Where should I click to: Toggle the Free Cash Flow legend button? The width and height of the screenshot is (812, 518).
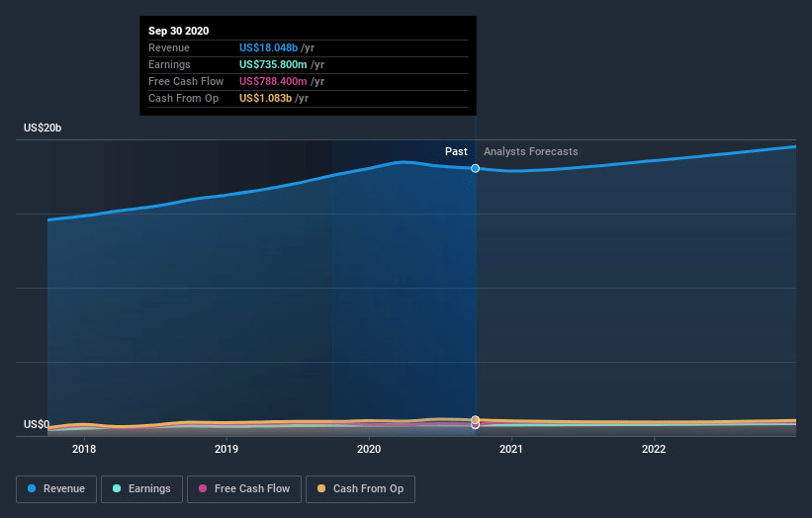tap(244, 489)
